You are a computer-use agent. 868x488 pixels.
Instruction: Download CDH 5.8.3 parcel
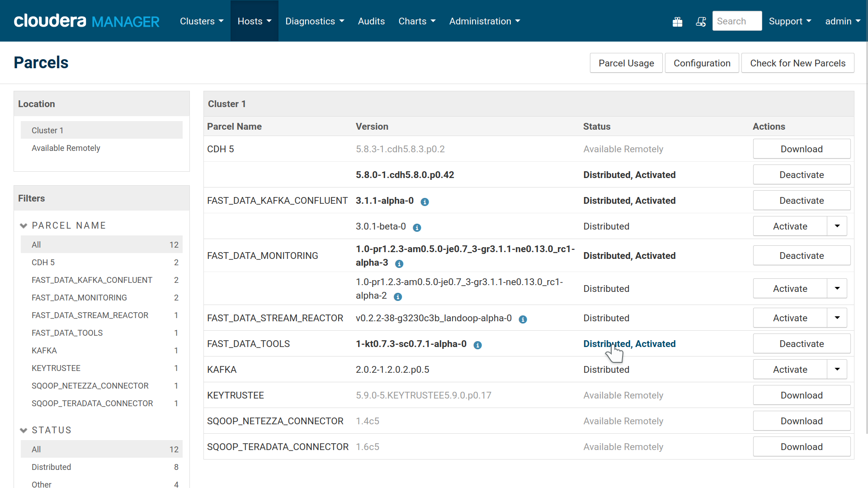click(802, 149)
